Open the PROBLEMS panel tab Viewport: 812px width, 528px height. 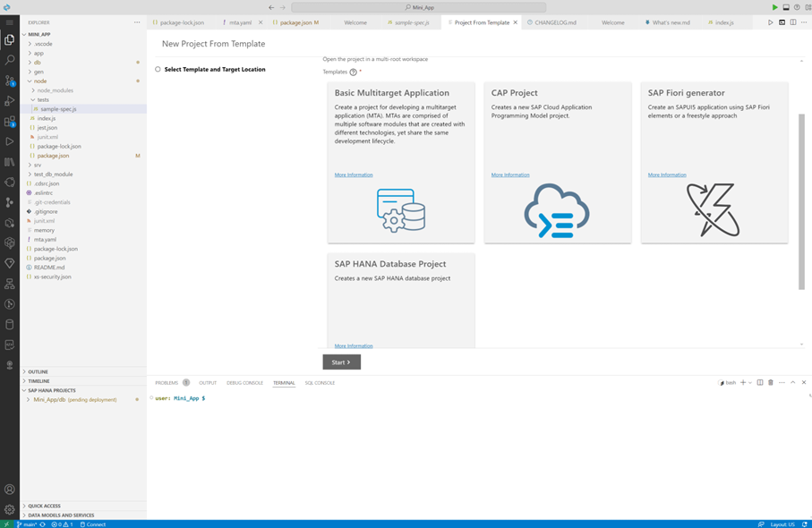(x=167, y=382)
